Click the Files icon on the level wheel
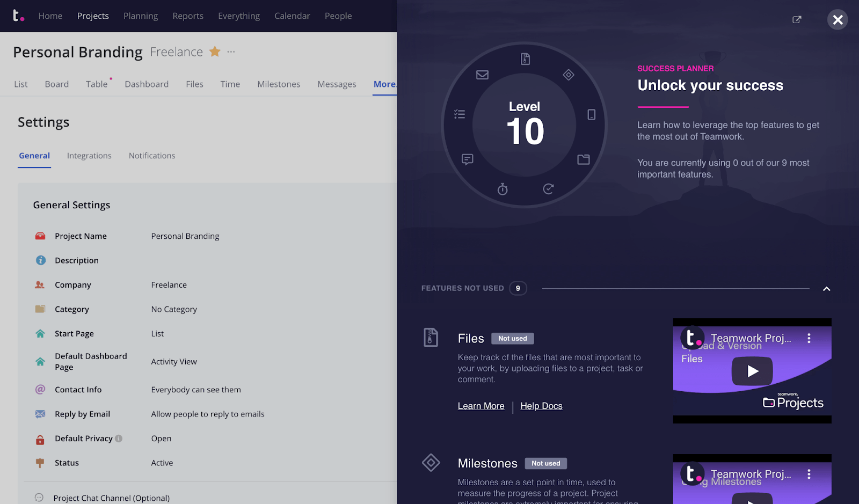859x504 pixels. tap(525, 59)
